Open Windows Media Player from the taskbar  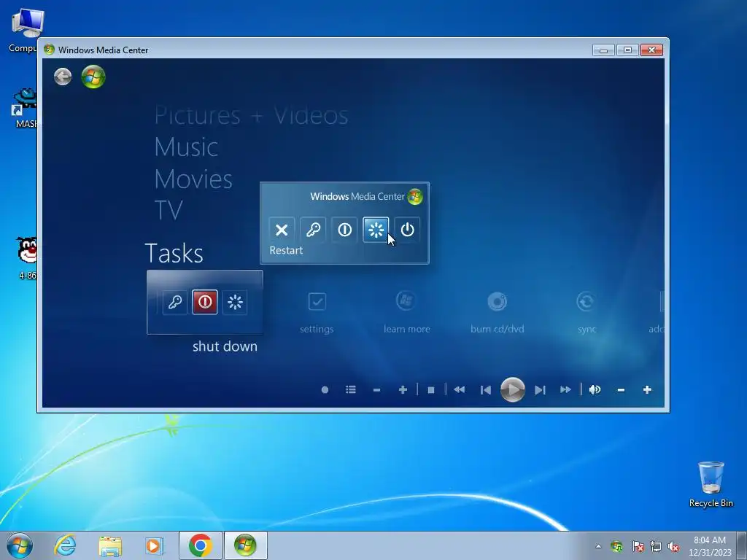click(x=154, y=545)
